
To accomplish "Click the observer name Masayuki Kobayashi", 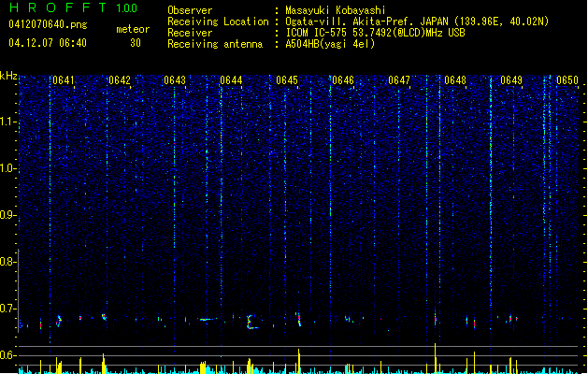I will click(336, 10).
